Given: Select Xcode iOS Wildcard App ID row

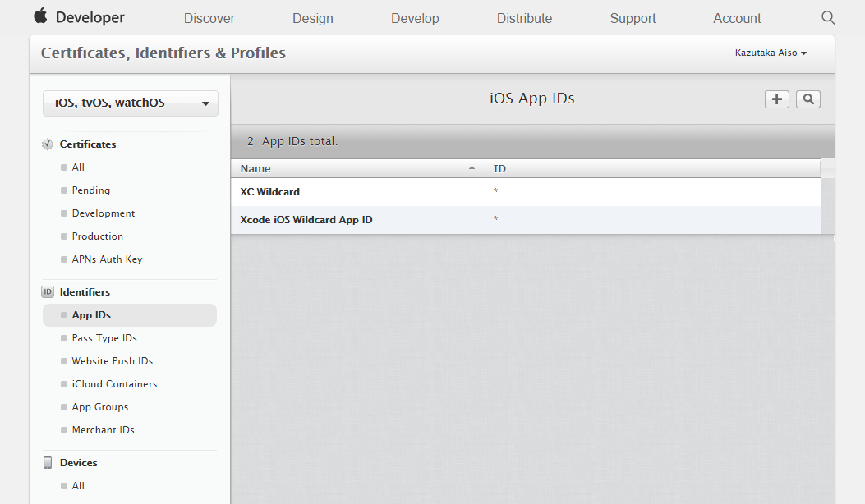Looking at the screenshot, I should point(526,220).
